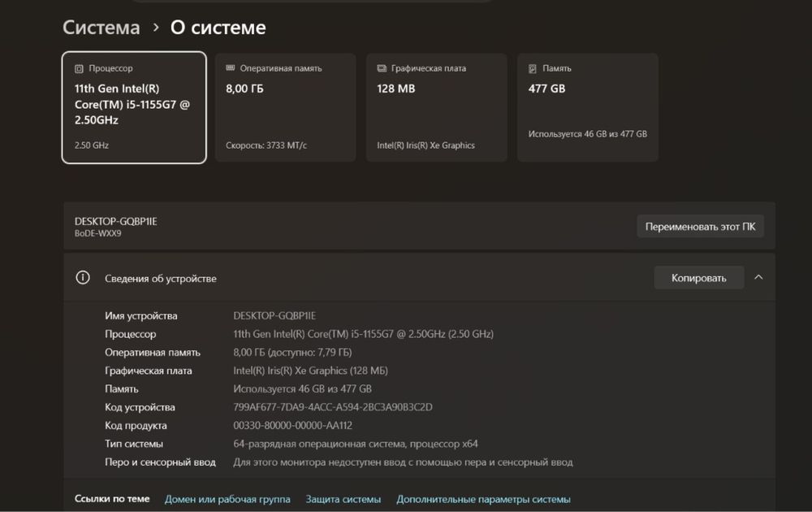Click Ссылки по теме label
This screenshot has width=812, height=512.
tap(112, 498)
